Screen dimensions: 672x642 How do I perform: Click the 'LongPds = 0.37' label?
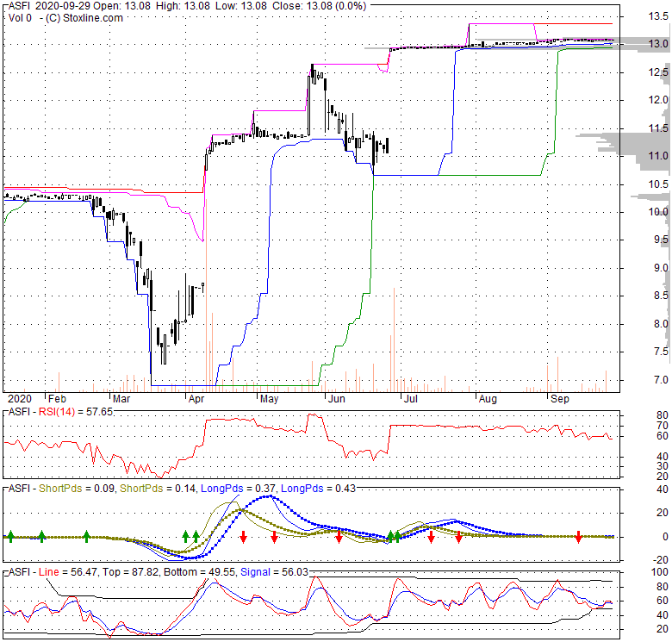[x=238, y=489]
